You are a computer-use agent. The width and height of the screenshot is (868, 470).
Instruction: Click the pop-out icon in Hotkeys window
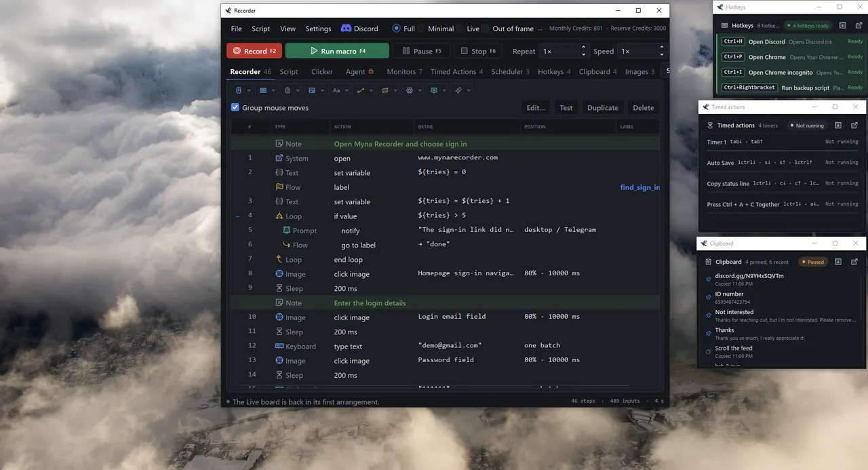(x=858, y=26)
